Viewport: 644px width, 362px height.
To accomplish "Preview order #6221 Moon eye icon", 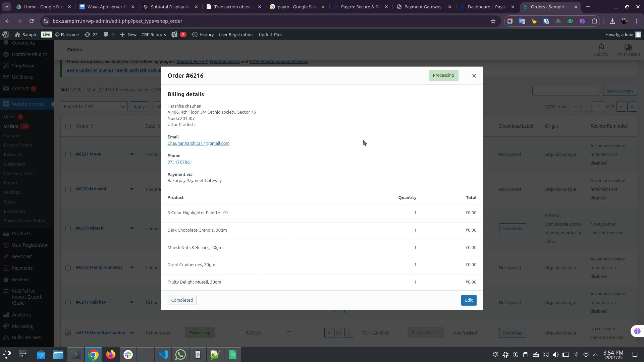I will tap(131, 154).
